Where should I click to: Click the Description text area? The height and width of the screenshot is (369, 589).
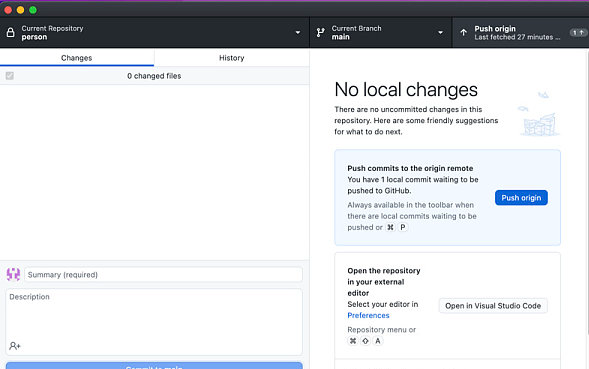tap(154, 322)
